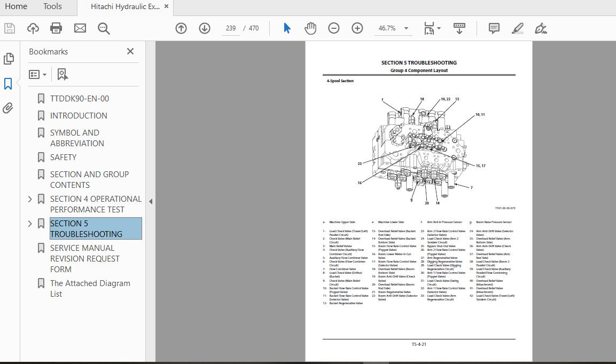616x364 pixels.
Task: Switch to the Home tab
Action: pyautogui.click(x=16, y=6)
